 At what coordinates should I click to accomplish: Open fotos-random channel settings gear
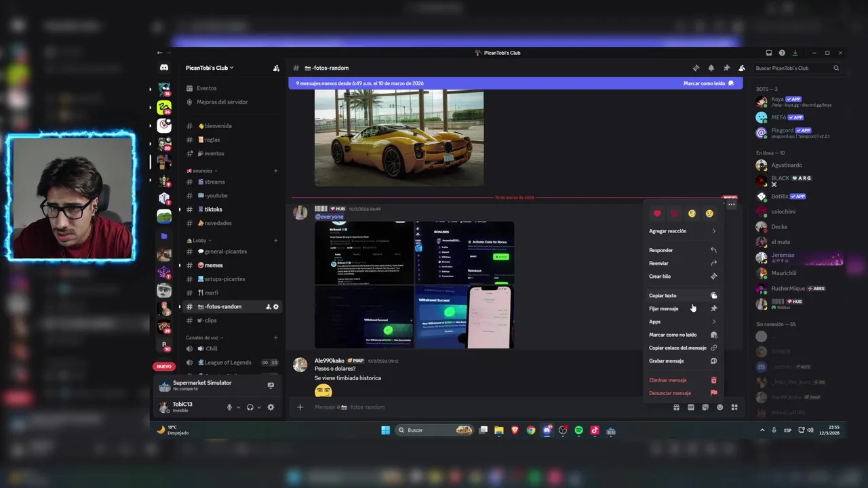tap(276, 307)
